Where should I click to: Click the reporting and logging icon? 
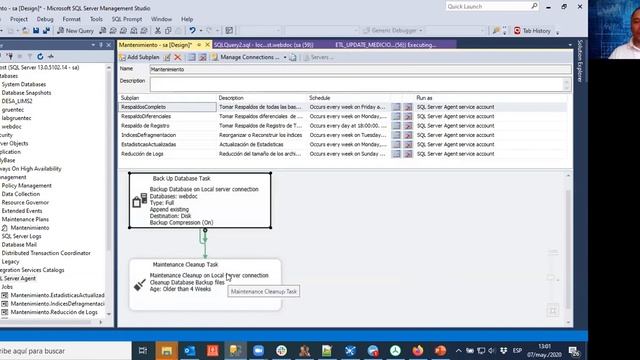[x=293, y=57]
